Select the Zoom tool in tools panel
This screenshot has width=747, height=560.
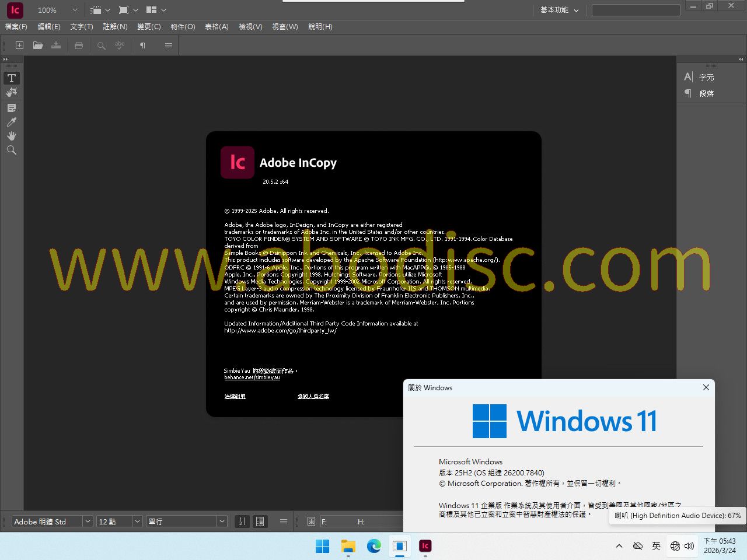pyautogui.click(x=12, y=150)
